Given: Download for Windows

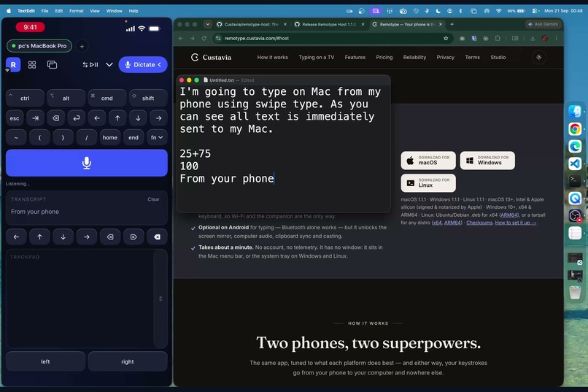Looking at the screenshot, I should pyautogui.click(x=487, y=161).
